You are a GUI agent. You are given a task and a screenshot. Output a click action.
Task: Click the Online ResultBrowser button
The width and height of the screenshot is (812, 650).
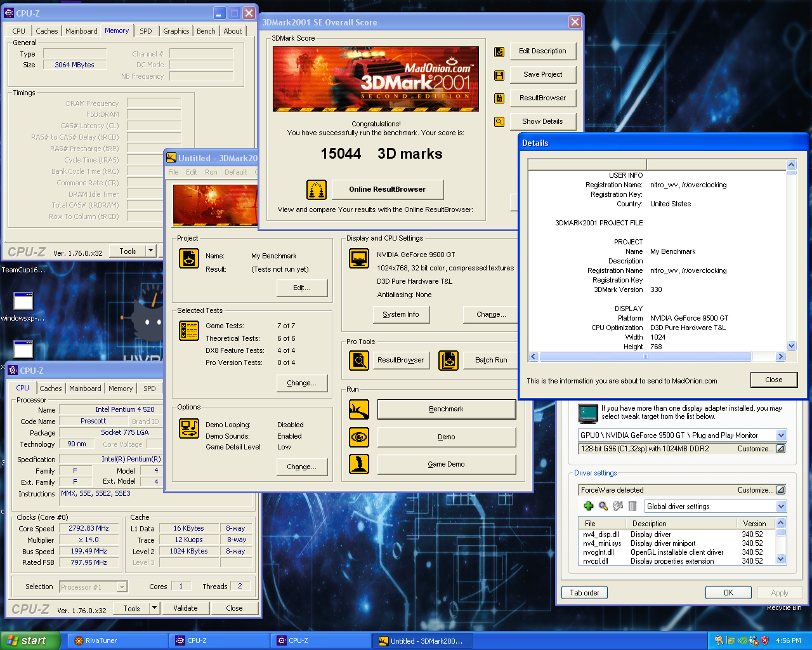(387, 189)
